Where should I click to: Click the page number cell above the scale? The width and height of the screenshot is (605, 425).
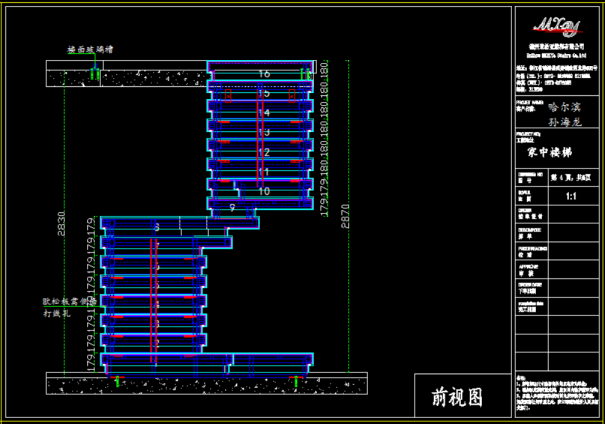click(570, 177)
